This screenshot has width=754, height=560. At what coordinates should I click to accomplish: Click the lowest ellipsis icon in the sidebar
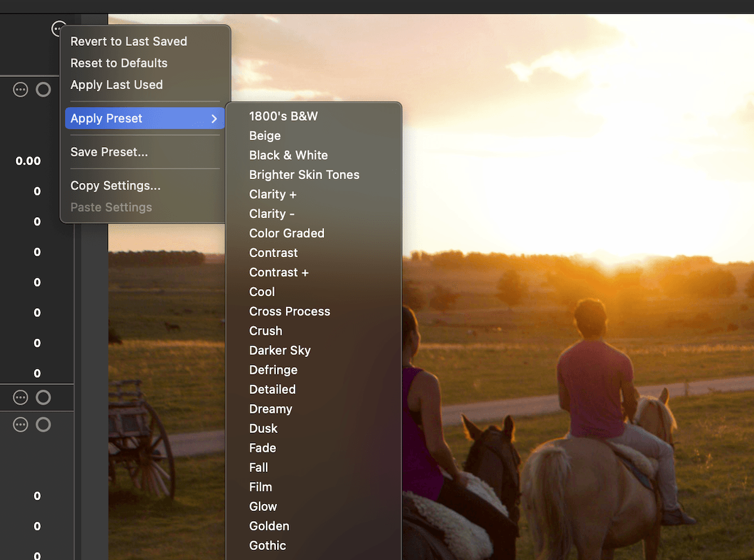click(x=20, y=424)
